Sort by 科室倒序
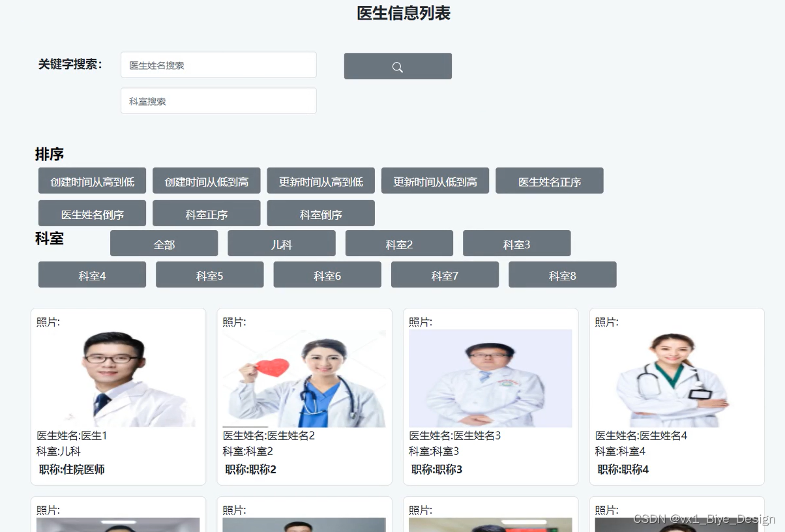785x532 pixels. click(x=321, y=213)
